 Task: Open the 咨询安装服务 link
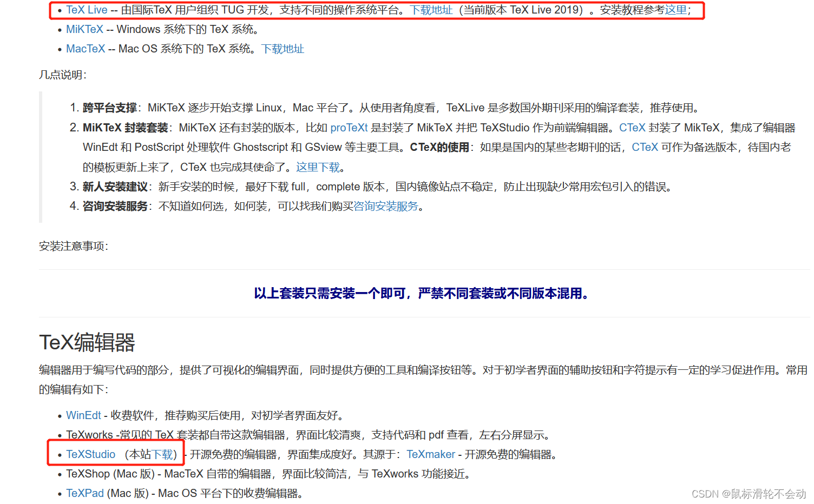click(x=386, y=206)
